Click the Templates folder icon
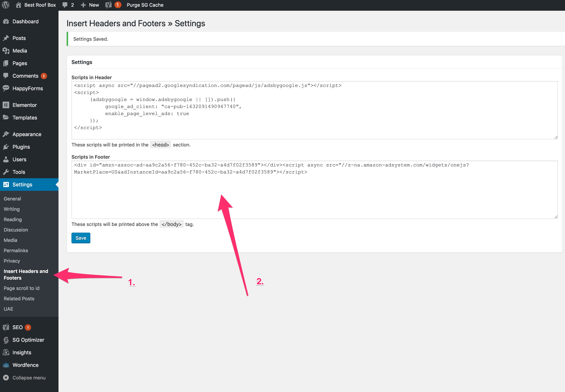 6,117
